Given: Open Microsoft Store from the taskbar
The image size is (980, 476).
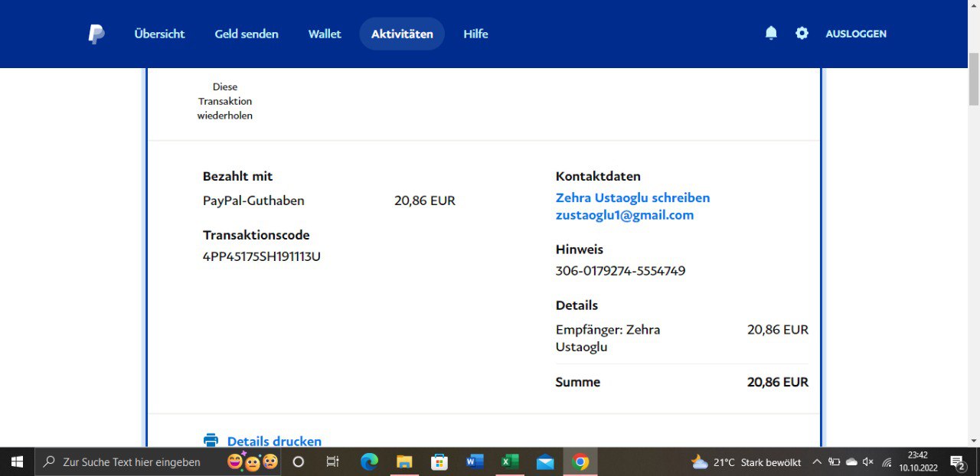Looking at the screenshot, I should 439,461.
